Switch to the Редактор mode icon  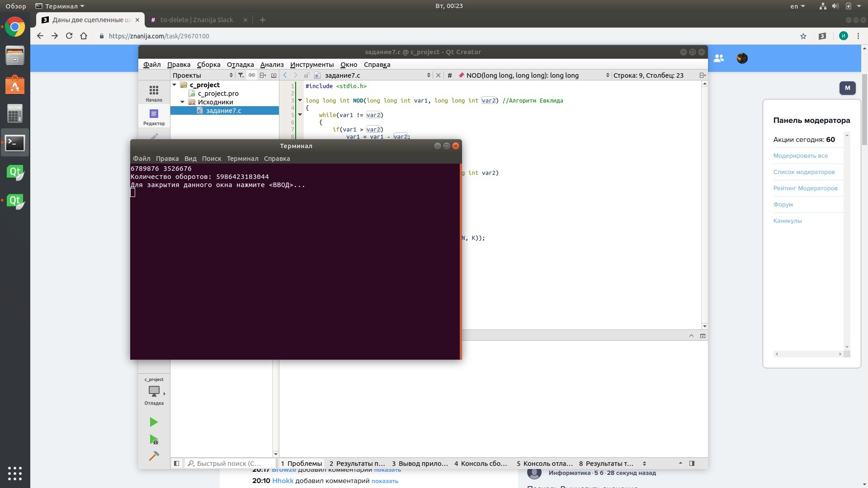pos(154,117)
